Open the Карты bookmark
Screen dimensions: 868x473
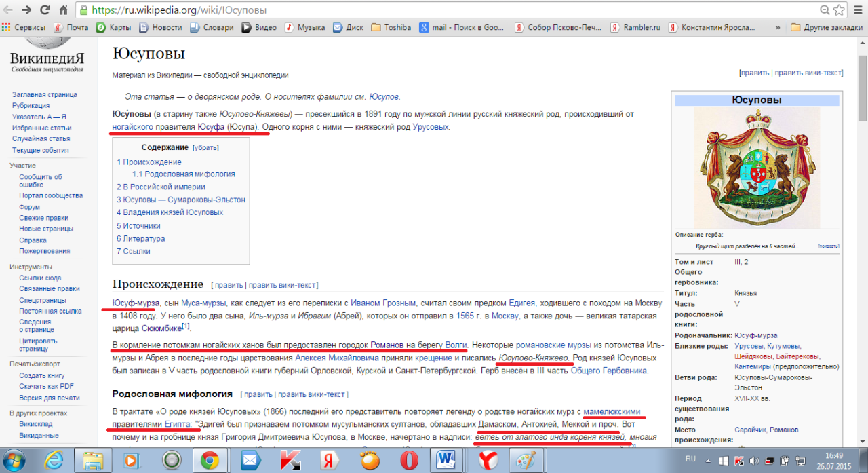click(x=114, y=27)
